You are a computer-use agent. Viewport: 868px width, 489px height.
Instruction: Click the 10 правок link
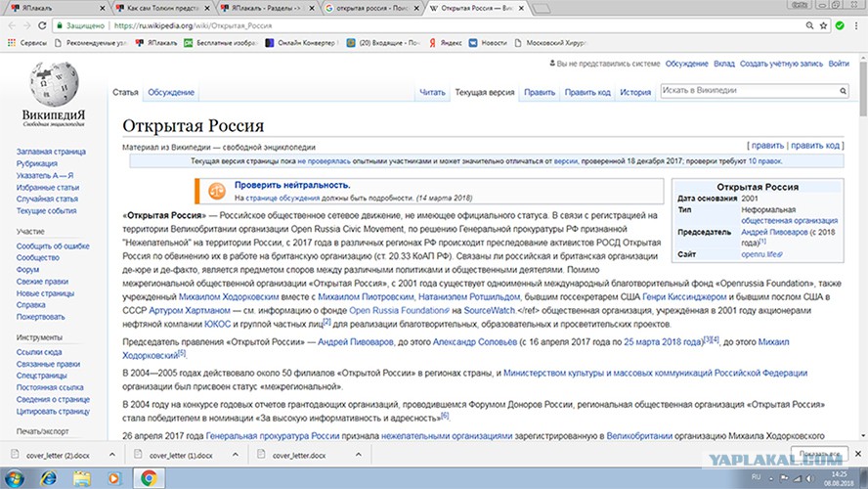tap(764, 161)
